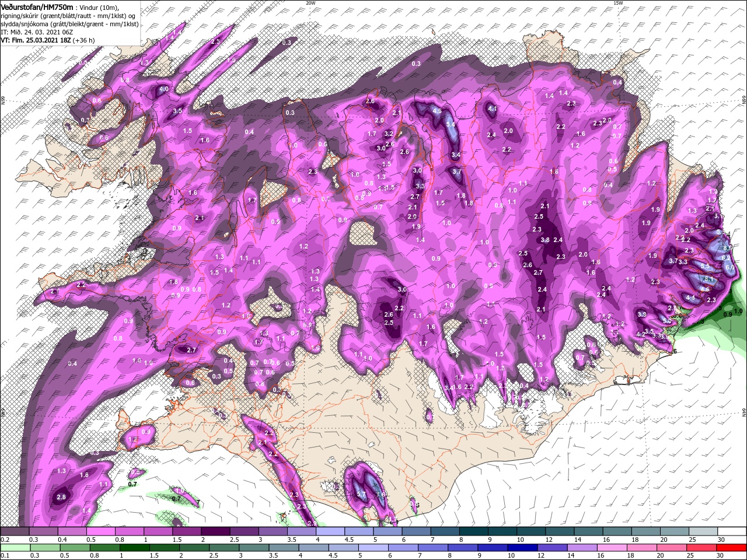Image resolution: width=747 pixels, height=560 pixels.
Task: Click the dark teal swatch between 8 and 9
Action: pos(473,532)
